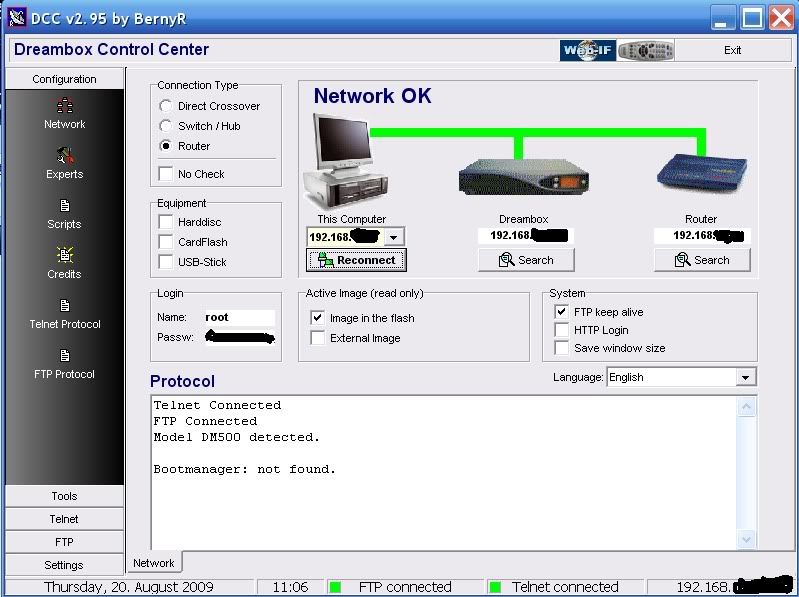799x597 pixels.
Task: Open the Language dropdown
Action: 745,377
